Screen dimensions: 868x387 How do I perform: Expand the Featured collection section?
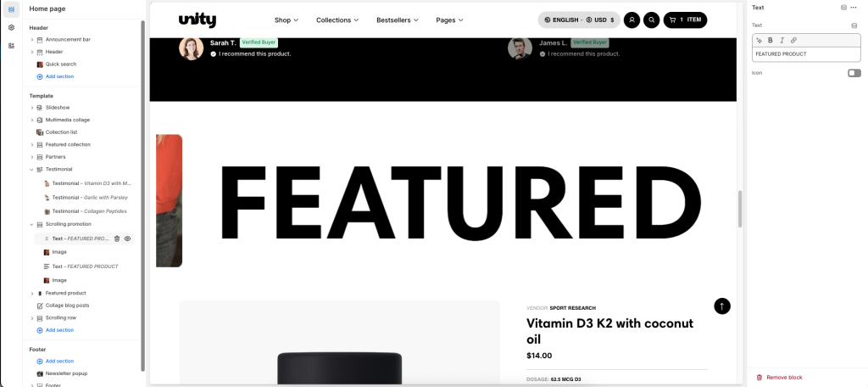(x=32, y=145)
